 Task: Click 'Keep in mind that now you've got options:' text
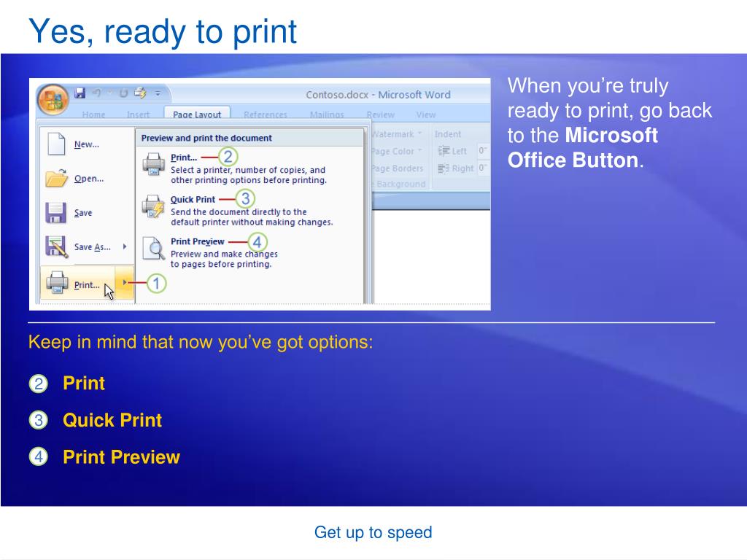pos(201,342)
